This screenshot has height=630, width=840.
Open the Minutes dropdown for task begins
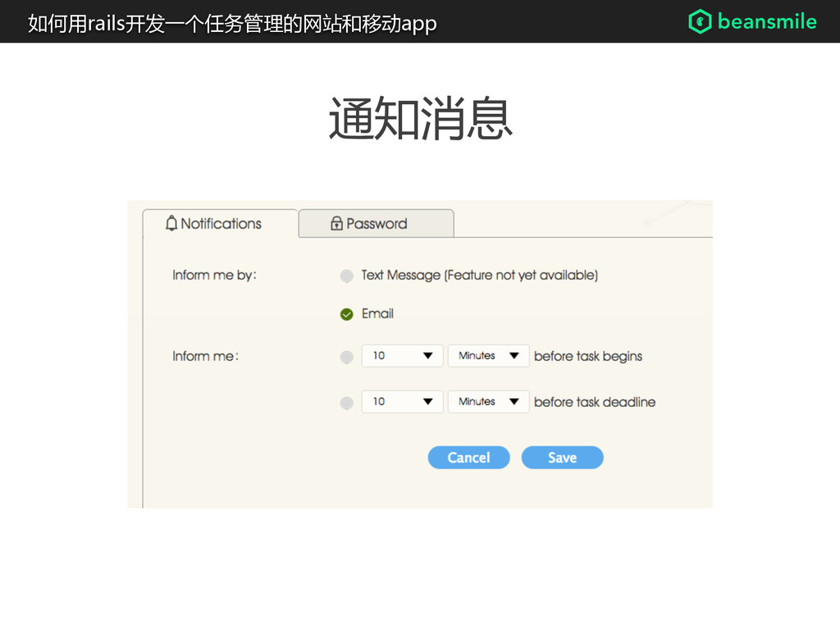489,356
